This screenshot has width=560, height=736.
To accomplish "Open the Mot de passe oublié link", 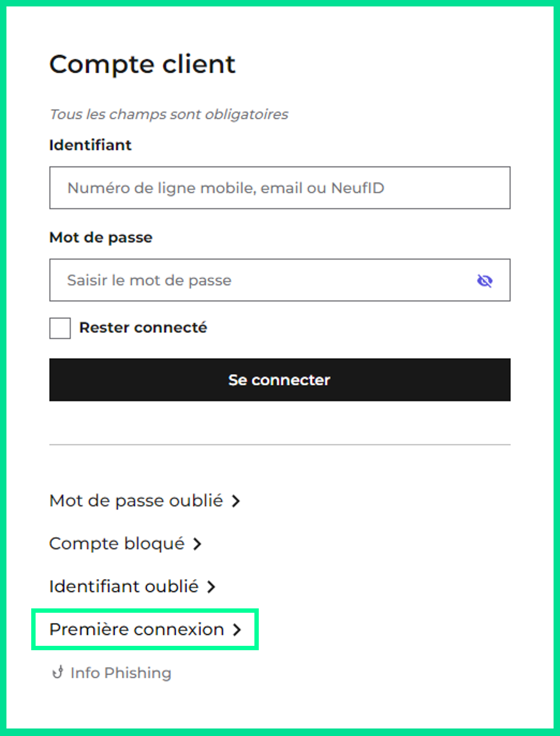I will point(136,501).
